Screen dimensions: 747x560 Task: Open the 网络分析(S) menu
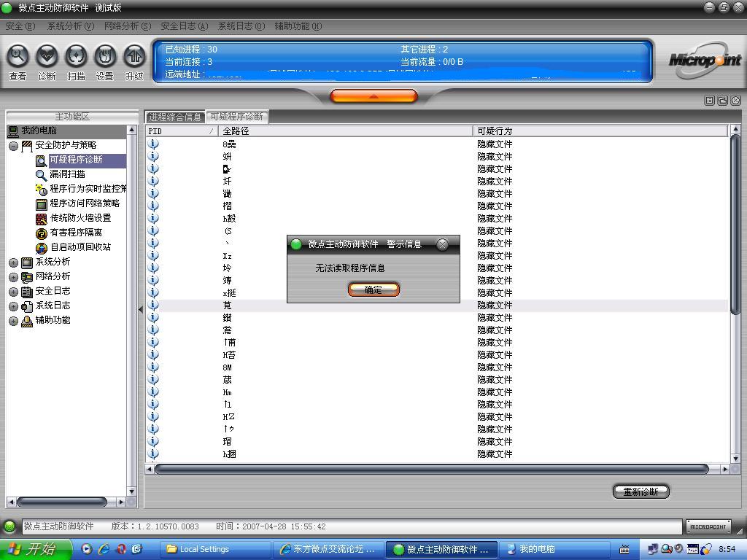tap(128, 26)
